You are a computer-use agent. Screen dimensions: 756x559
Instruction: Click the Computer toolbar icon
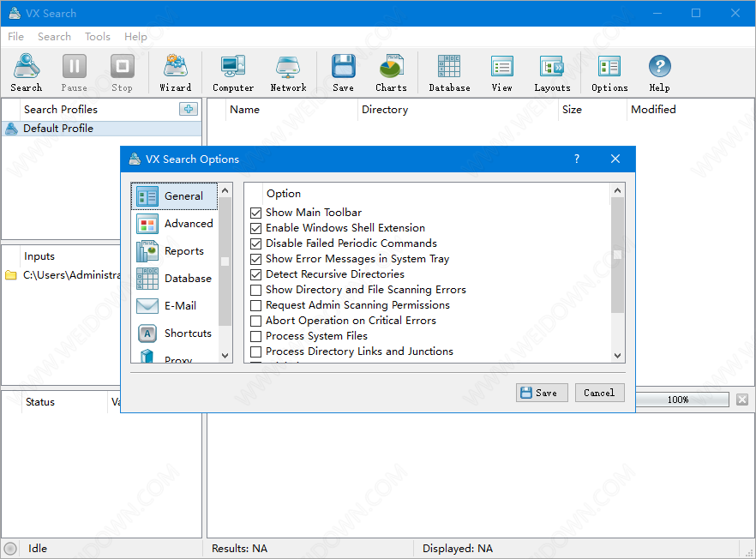pyautogui.click(x=233, y=73)
